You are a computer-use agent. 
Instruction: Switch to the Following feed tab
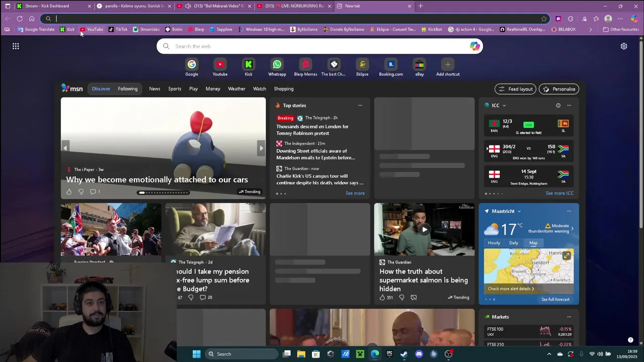tap(128, 88)
